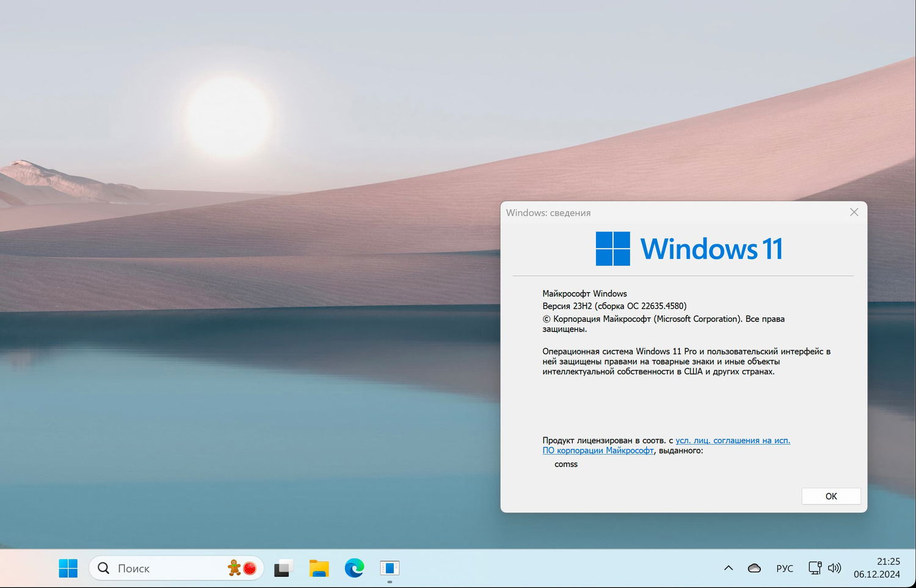Image resolution: width=916 pixels, height=588 pixels.
Task: Click the gingerbread man icon in the search box
Action: click(x=234, y=568)
